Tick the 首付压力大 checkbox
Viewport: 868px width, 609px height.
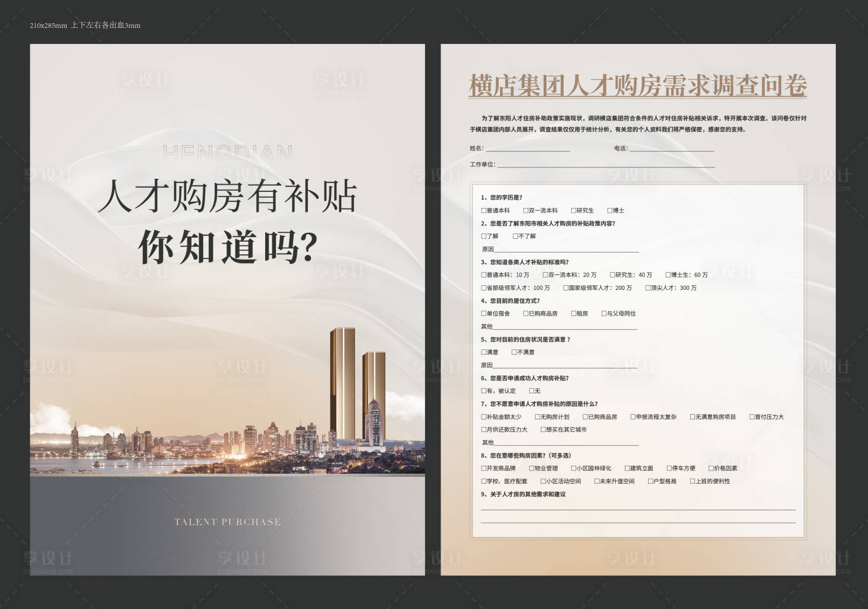tap(752, 416)
